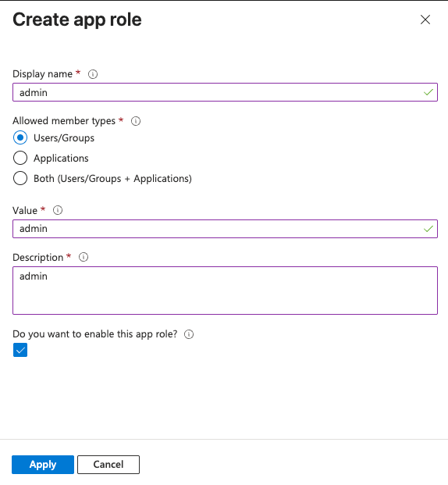Viewport: 448px width, 485px height.
Task: Click the info icon for enable app role
Action: (189, 334)
